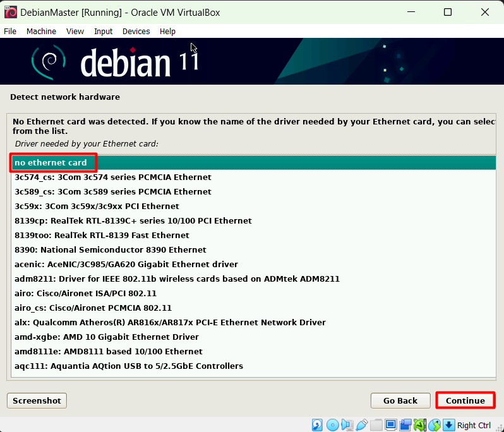Click the Continue button

[x=465, y=400]
